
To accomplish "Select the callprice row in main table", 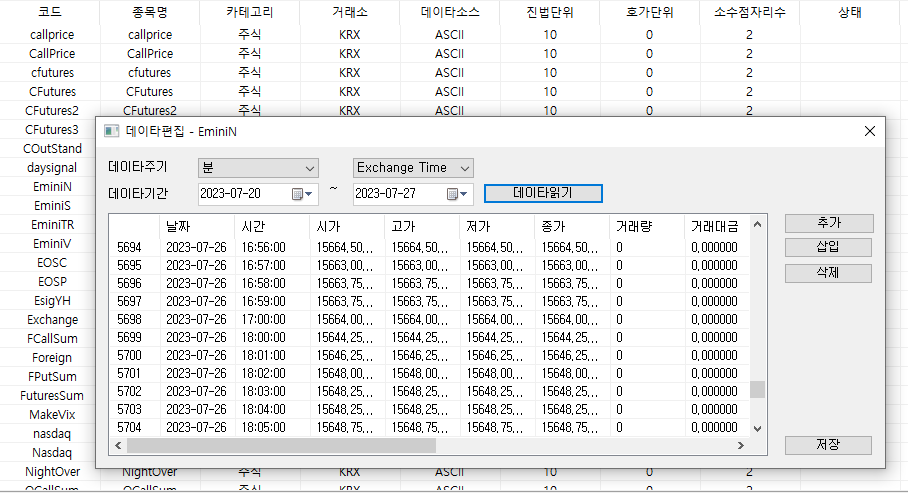I will [52, 35].
